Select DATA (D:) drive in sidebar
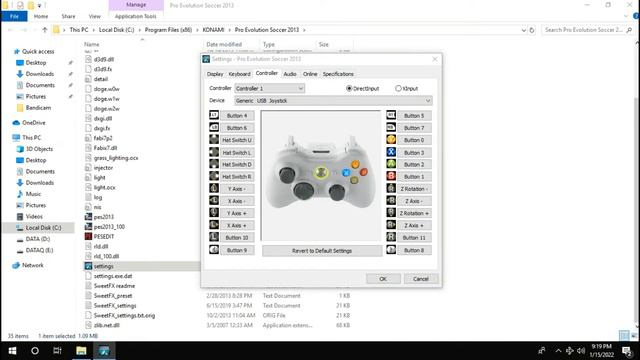The height and width of the screenshot is (360, 640). tap(38, 239)
